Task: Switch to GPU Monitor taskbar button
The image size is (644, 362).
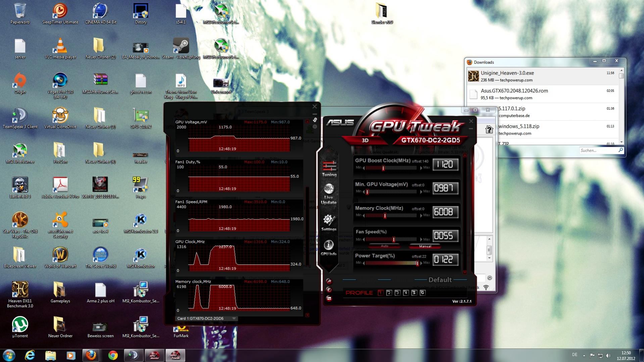Action: coord(154,355)
